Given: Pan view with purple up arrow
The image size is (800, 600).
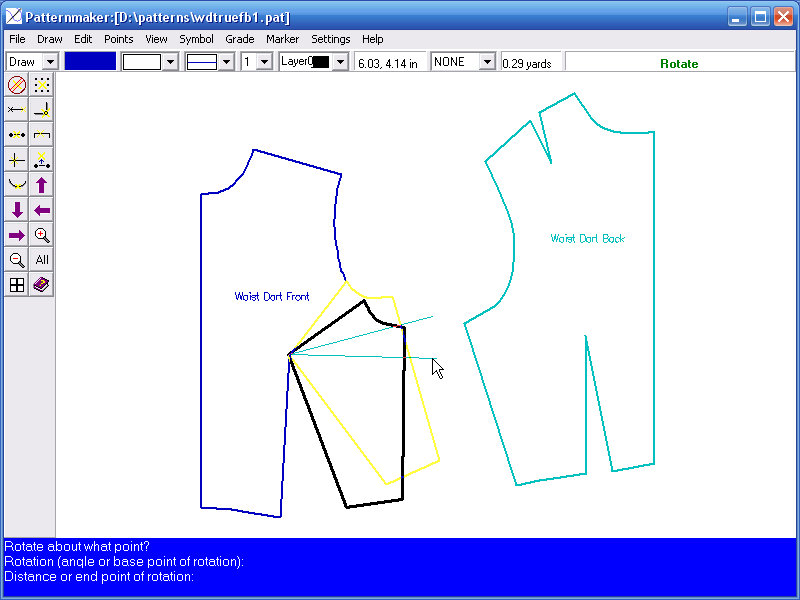Looking at the screenshot, I should pos(41,185).
